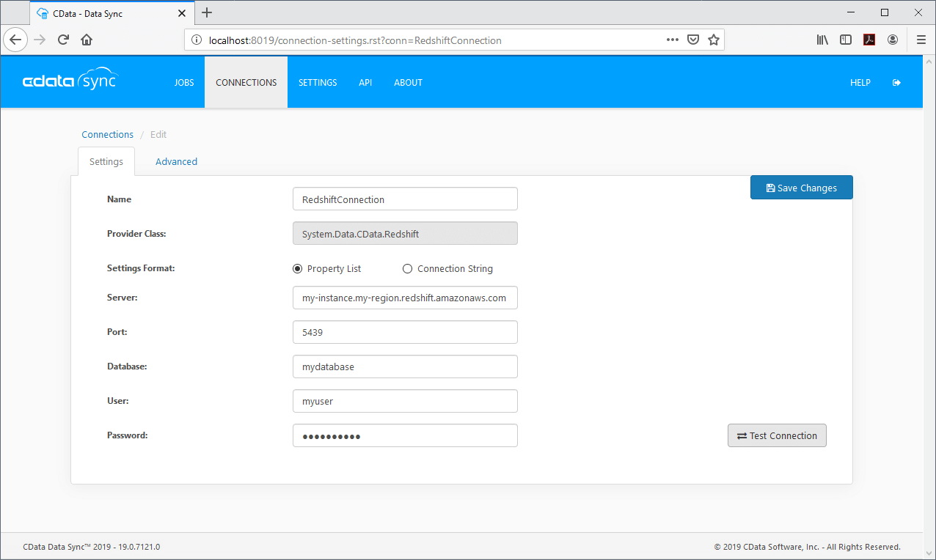Open the SETTINGS menu

coord(318,83)
